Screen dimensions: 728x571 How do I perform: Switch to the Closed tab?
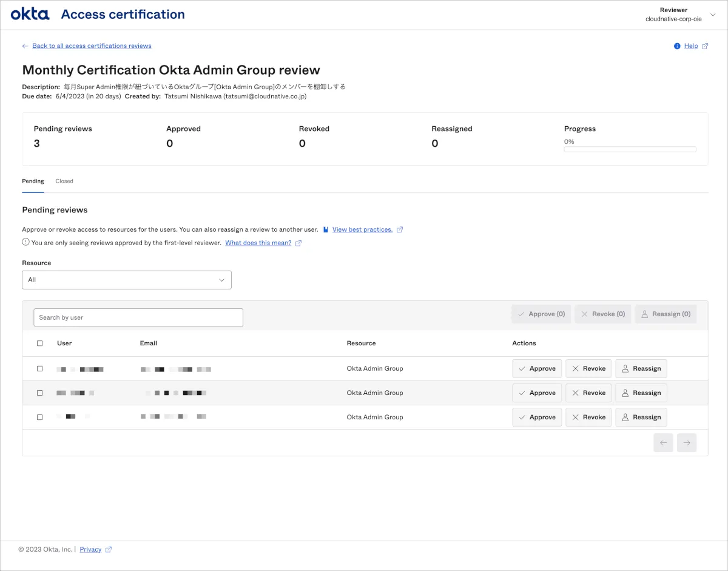coord(64,181)
